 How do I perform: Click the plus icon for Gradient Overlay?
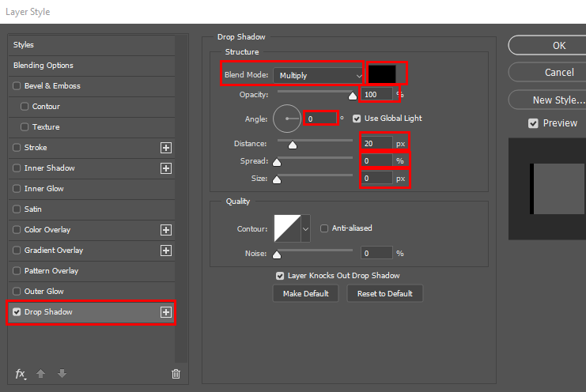tap(166, 251)
